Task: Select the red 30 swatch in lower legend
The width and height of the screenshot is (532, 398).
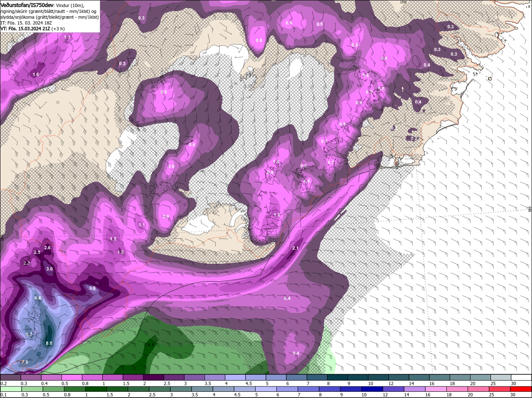Action: pyautogui.click(x=521, y=389)
